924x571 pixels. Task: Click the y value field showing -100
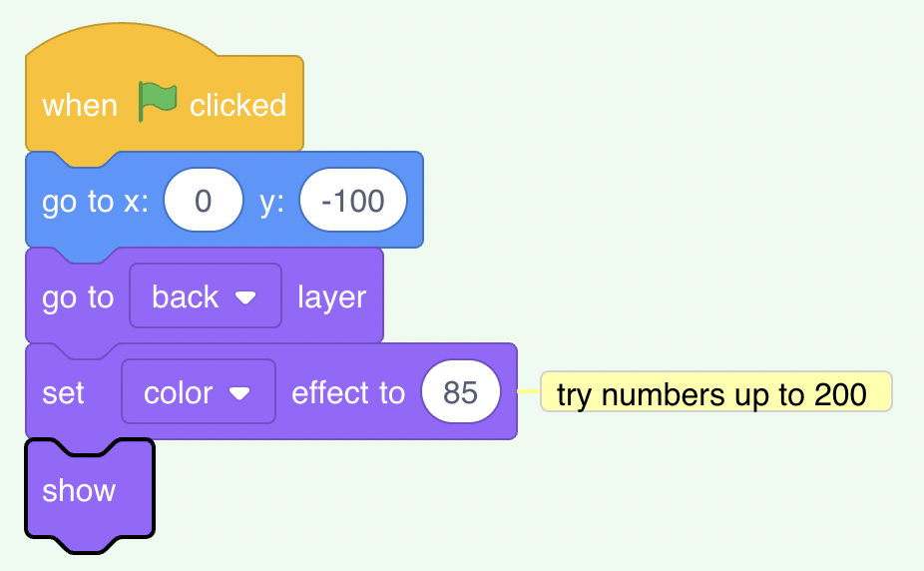click(353, 201)
